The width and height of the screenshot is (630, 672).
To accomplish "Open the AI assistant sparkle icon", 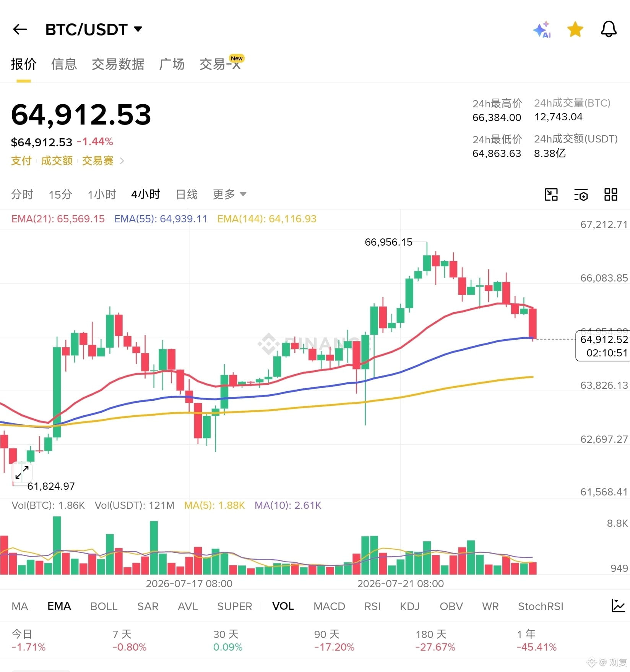I will 542,29.
